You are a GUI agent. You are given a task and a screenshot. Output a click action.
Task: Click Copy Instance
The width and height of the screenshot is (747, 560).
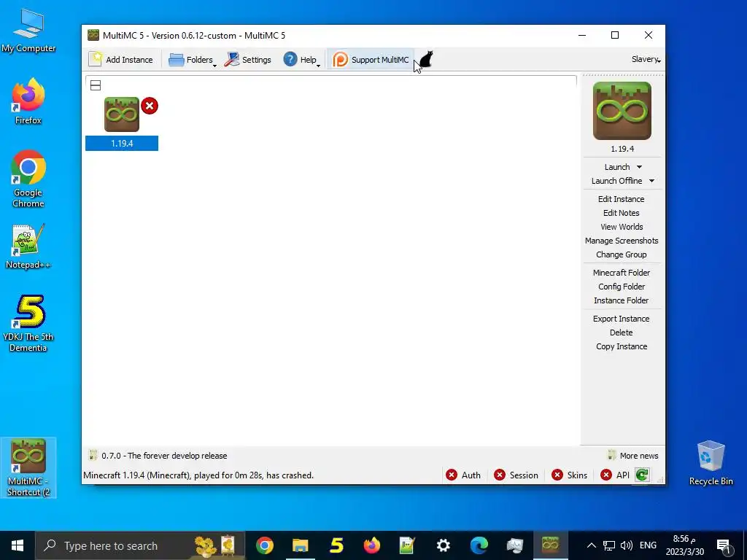click(x=622, y=346)
